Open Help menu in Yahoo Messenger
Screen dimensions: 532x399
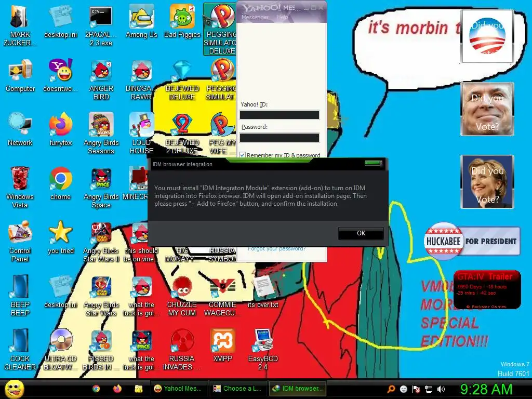[282, 17]
